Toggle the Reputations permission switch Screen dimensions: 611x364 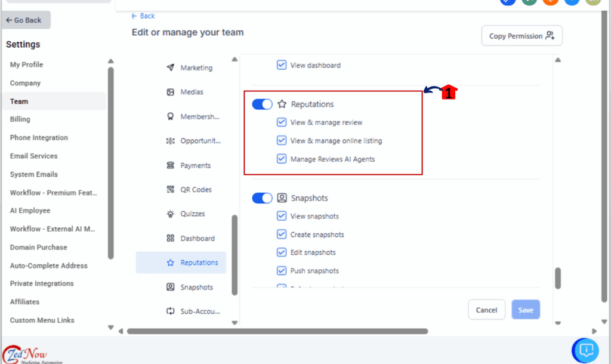[x=262, y=104]
